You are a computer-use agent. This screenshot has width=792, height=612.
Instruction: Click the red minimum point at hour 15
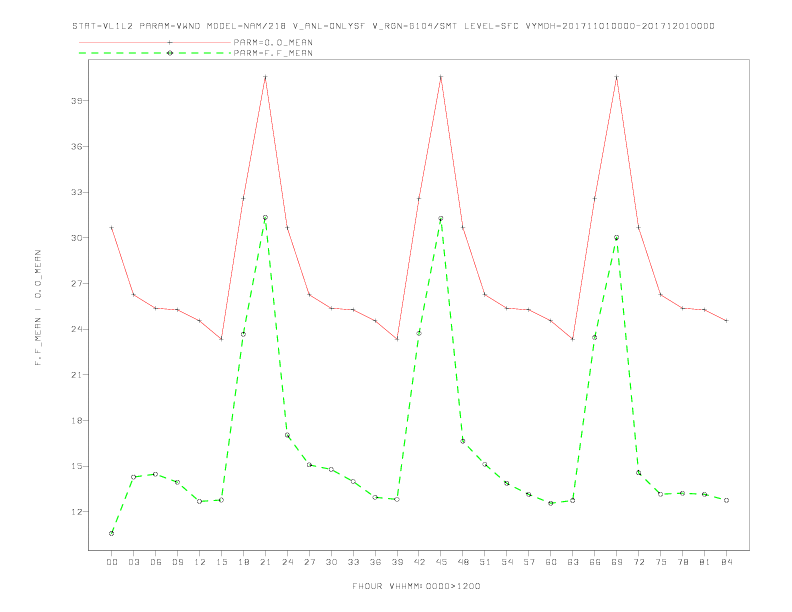click(x=221, y=339)
